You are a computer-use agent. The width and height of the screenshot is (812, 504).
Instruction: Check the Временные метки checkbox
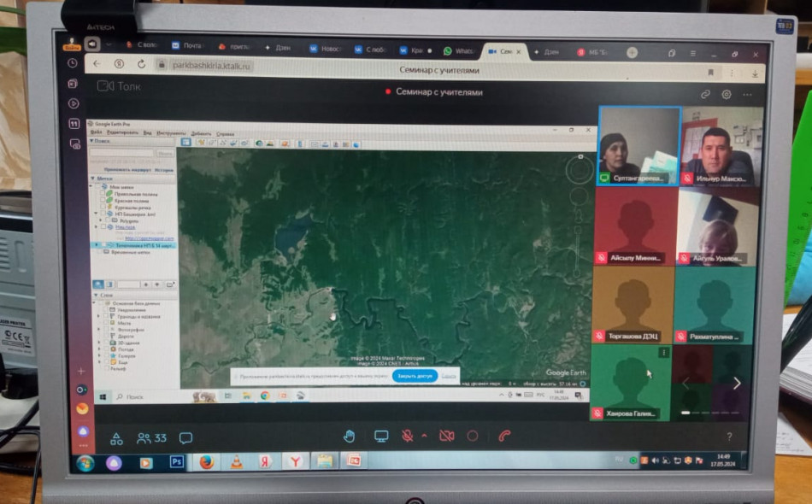tap(99, 251)
